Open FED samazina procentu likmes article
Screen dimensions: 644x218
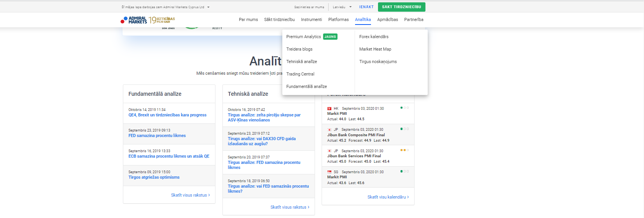pos(157,135)
